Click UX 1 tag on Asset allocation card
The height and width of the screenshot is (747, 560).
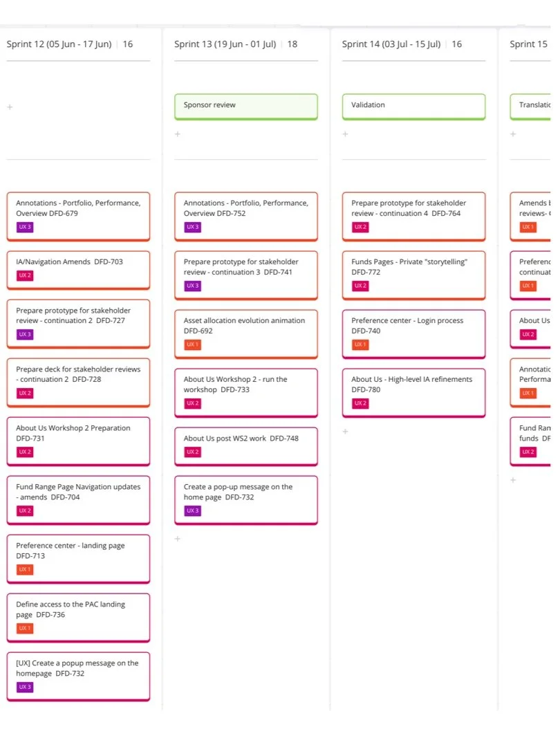point(192,344)
